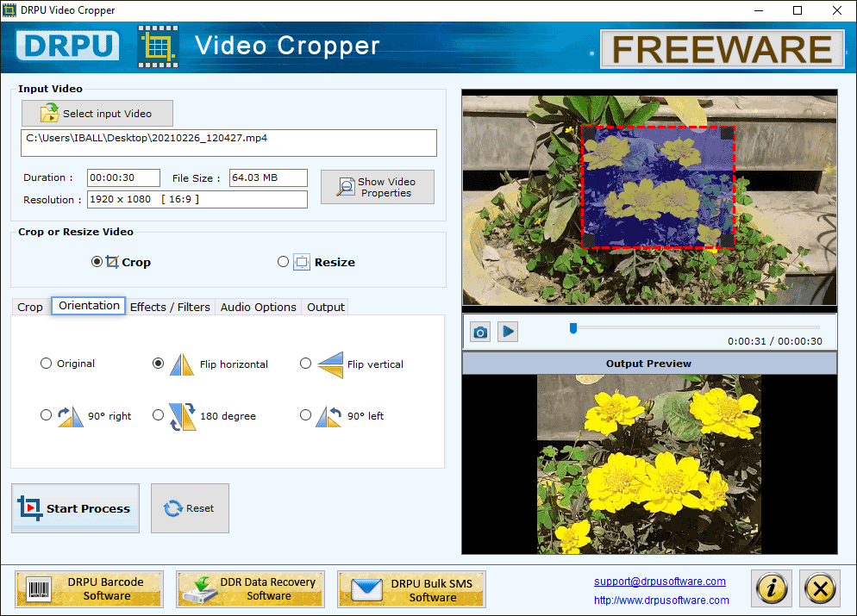Open the Effects / Filters tab

click(170, 307)
